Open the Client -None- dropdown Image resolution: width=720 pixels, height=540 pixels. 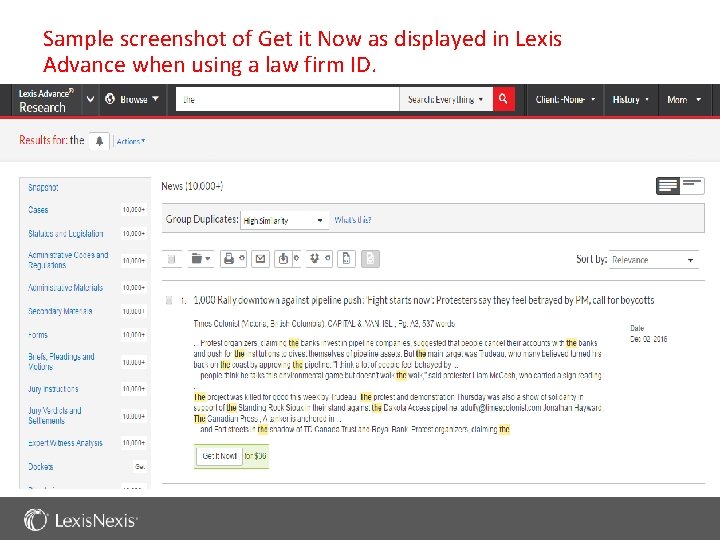click(565, 100)
